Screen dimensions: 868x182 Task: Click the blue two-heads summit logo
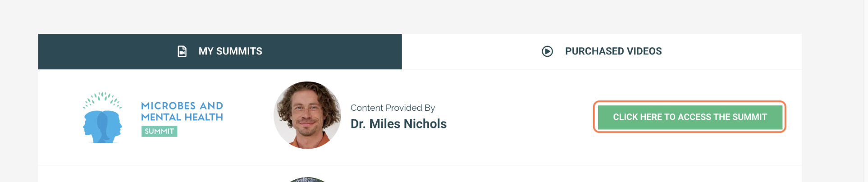(x=102, y=127)
